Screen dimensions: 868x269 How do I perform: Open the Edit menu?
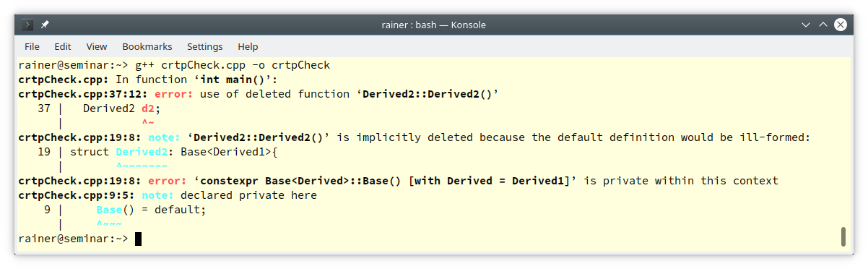[x=63, y=46]
